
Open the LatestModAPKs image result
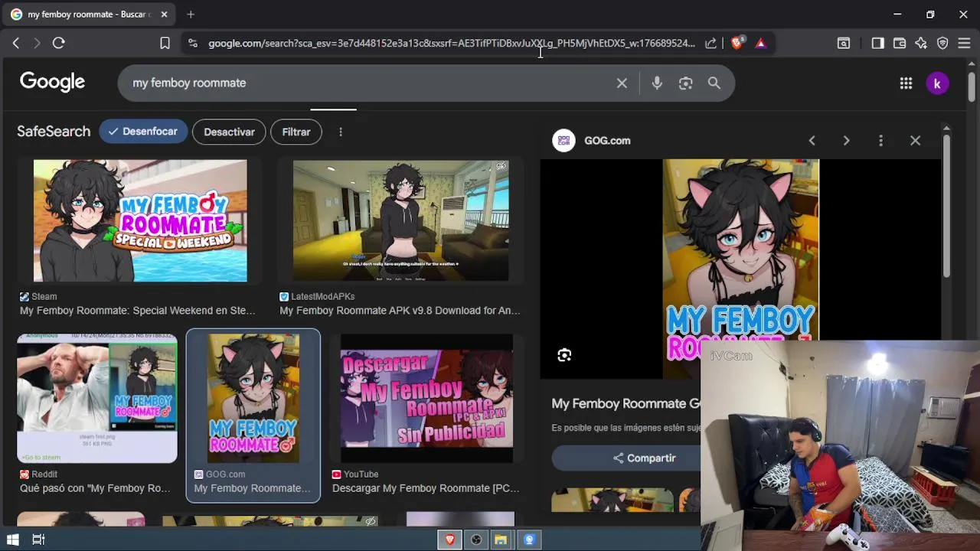point(400,220)
